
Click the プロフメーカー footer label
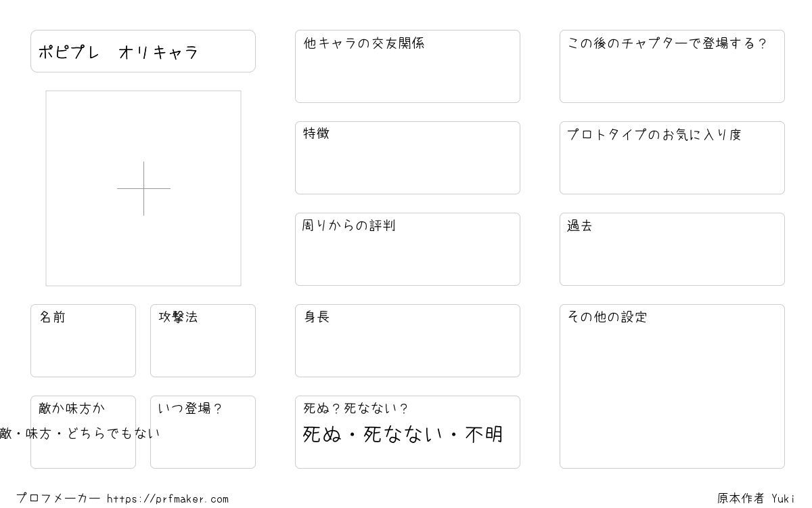(x=58, y=499)
